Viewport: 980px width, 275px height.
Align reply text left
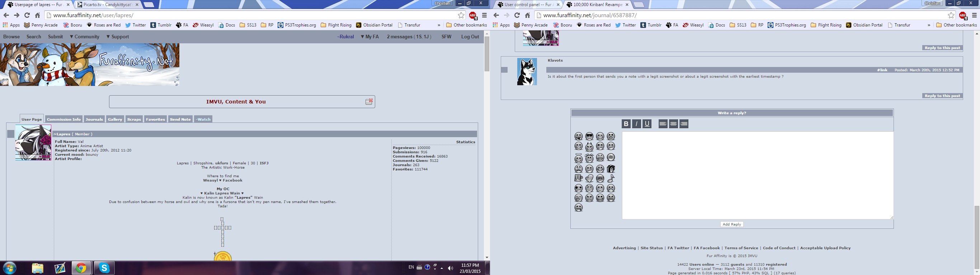[x=663, y=124]
